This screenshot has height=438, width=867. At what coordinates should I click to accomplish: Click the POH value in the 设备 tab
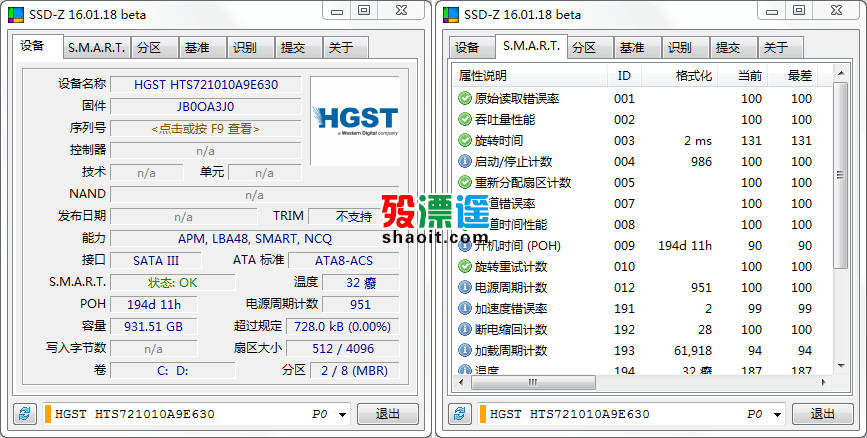(154, 304)
